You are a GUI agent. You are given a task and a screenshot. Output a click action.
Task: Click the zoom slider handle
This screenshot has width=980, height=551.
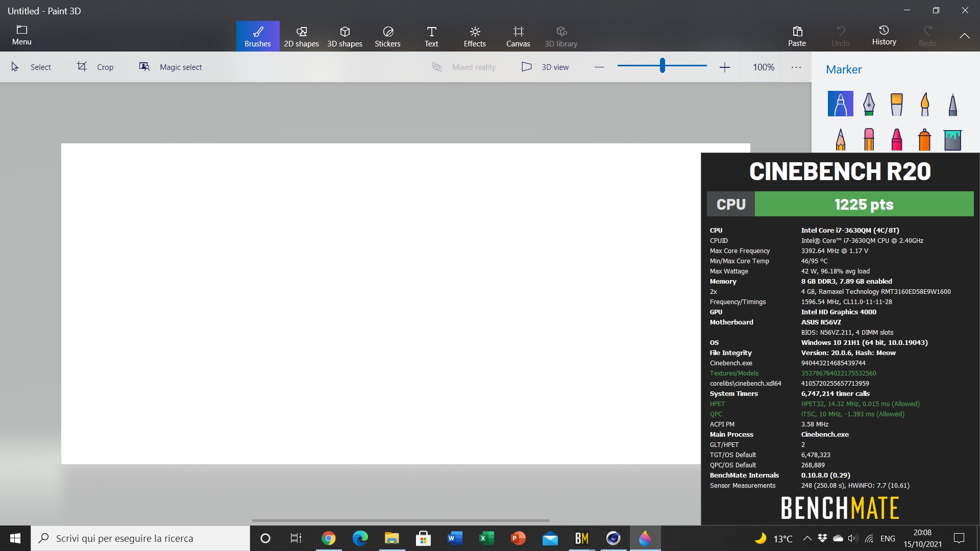(x=662, y=65)
